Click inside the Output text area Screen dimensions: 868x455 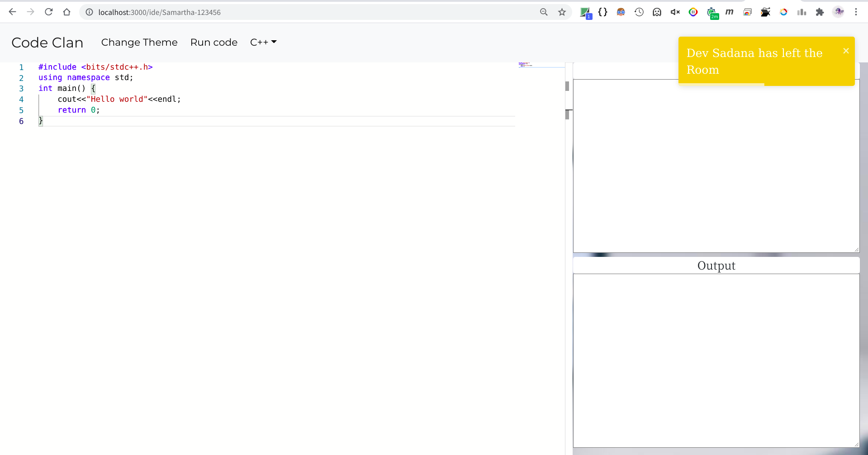point(716,360)
